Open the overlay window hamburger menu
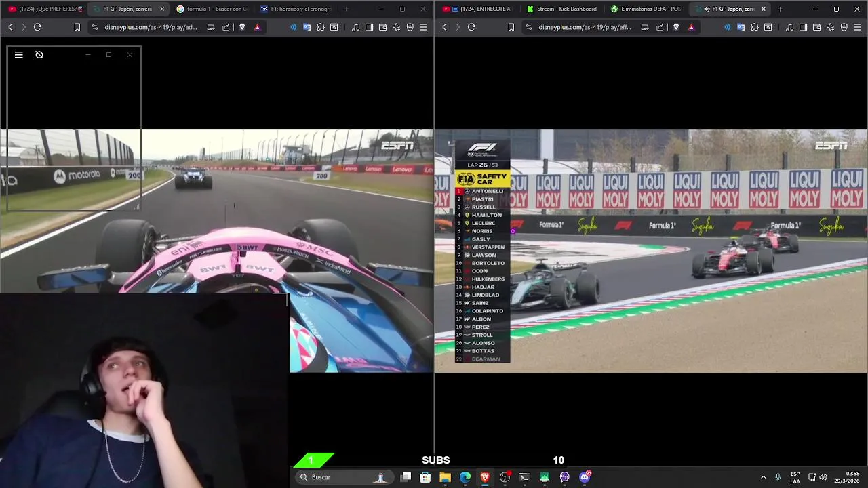The height and width of the screenshot is (488, 868). coord(19,55)
